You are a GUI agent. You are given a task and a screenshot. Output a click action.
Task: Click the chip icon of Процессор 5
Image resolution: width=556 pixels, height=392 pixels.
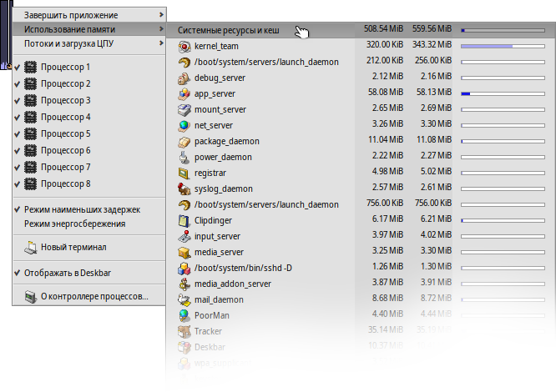[x=31, y=133]
